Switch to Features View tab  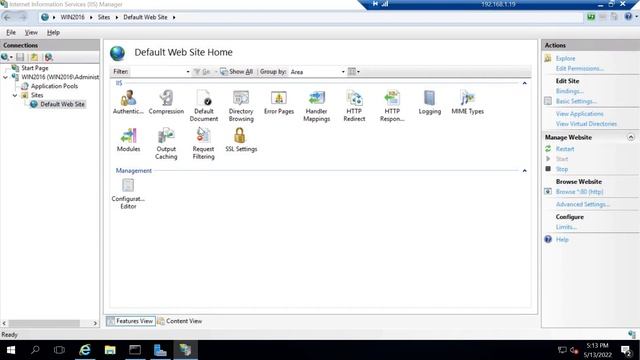pyautogui.click(x=130, y=321)
